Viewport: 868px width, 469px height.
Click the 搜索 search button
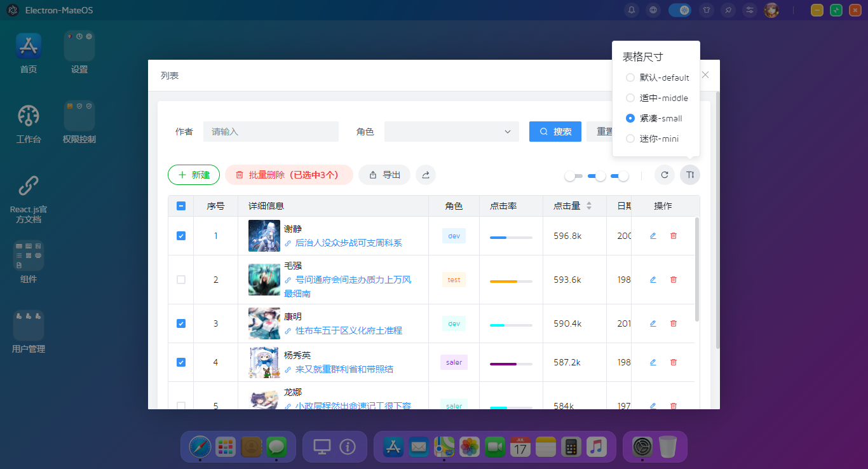pos(555,132)
